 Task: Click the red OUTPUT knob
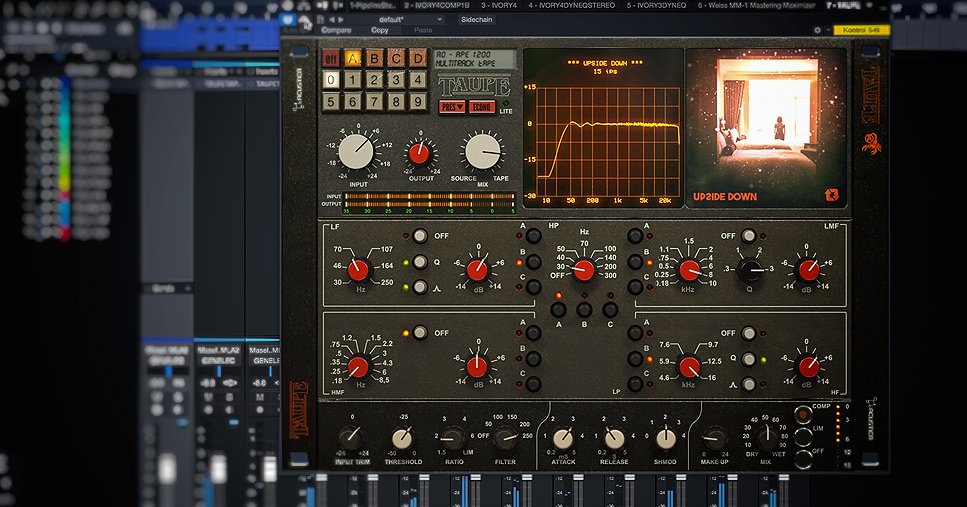tap(420, 154)
